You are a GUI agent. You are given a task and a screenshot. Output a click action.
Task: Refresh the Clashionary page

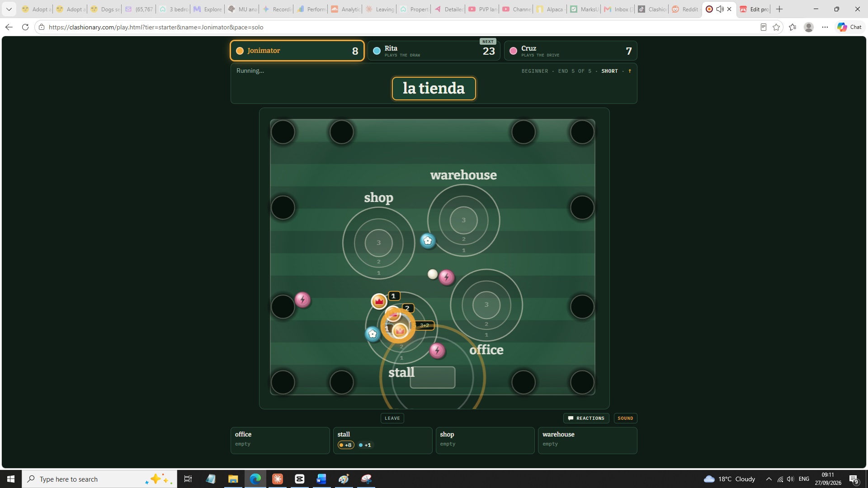pos(25,27)
